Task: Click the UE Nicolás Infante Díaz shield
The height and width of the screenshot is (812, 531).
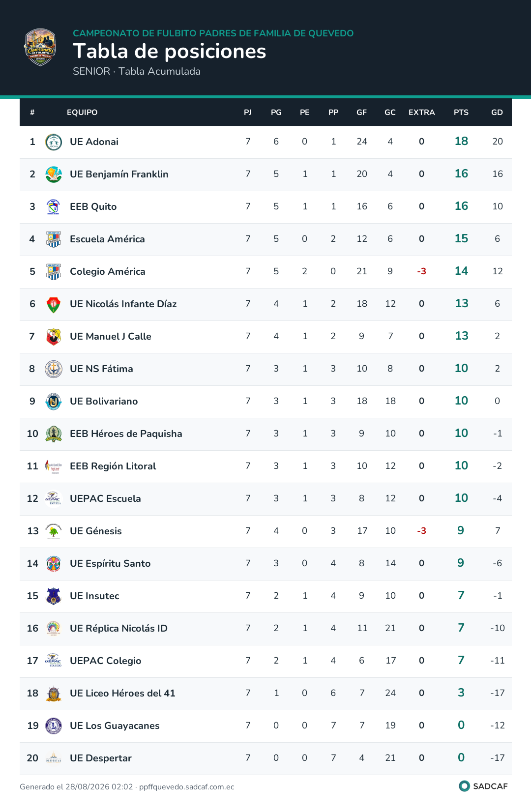Action: pos(54,304)
